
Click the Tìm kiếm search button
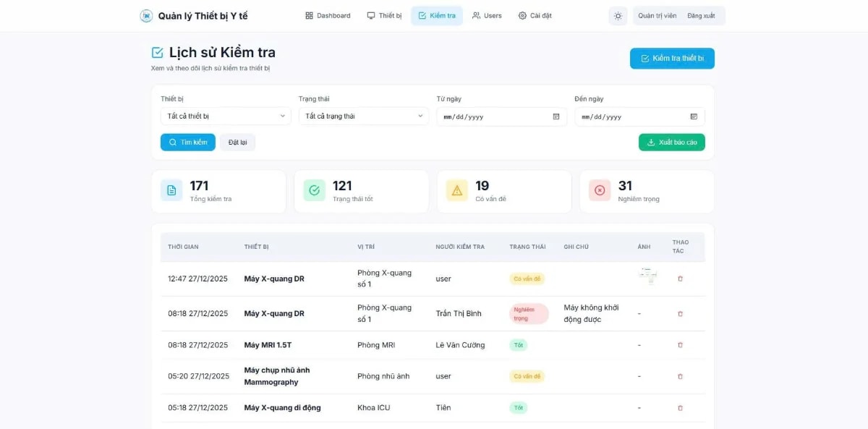click(187, 142)
